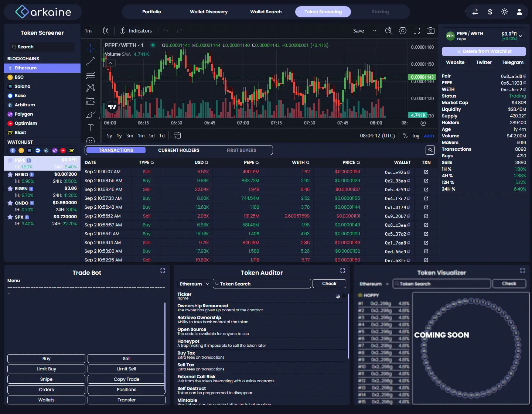This screenshot has height=414, width=532.
Task: Select the Transactions tab
Action: click(x=116, y=150)
